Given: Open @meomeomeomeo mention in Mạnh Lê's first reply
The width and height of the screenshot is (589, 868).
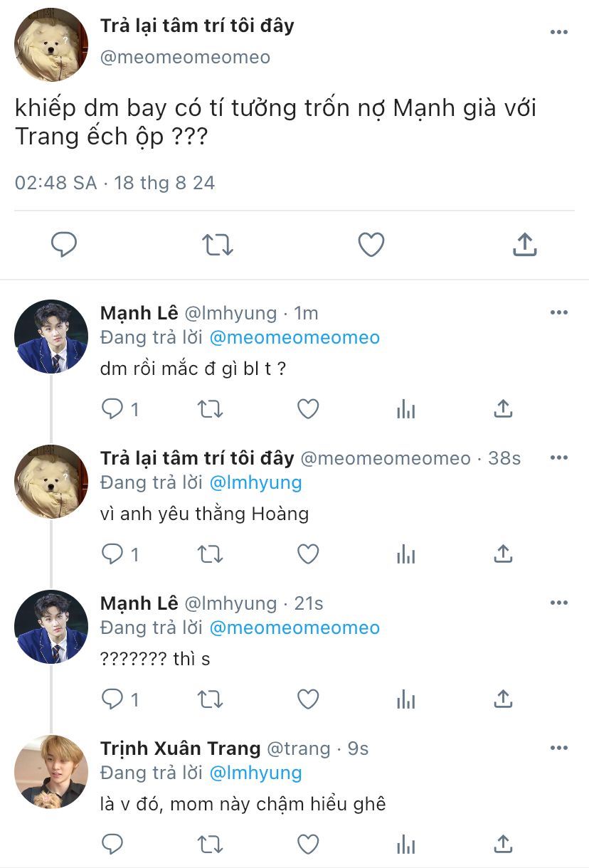Looking at the screenshot, I should pos(294,338).
